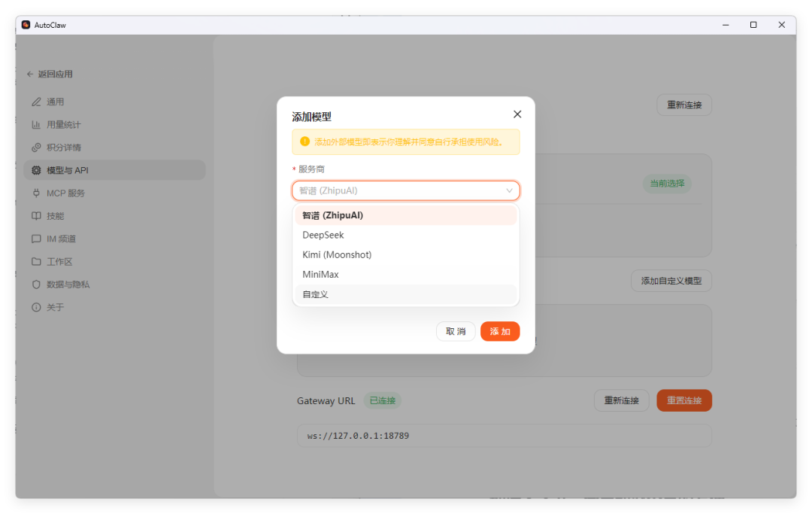Pick Kimi (Moonshot) from the list
Viewport: 812px width, 514px height.
point(405,254)
